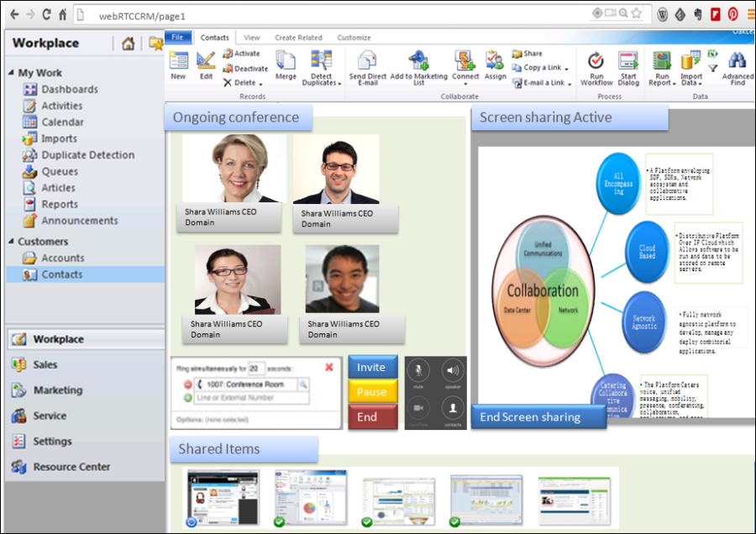Toggle the speaker on the call pad
This screenshot has width=756, height=534.
453,371
